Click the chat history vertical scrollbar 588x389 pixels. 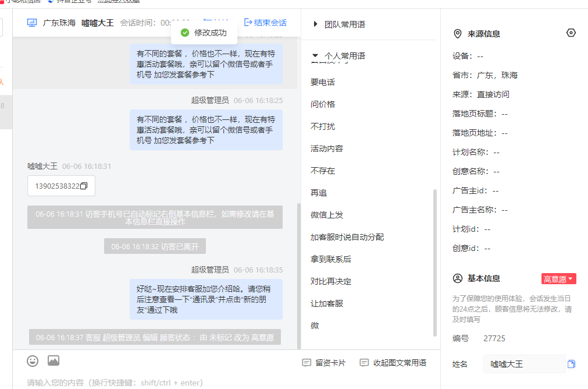299,276
